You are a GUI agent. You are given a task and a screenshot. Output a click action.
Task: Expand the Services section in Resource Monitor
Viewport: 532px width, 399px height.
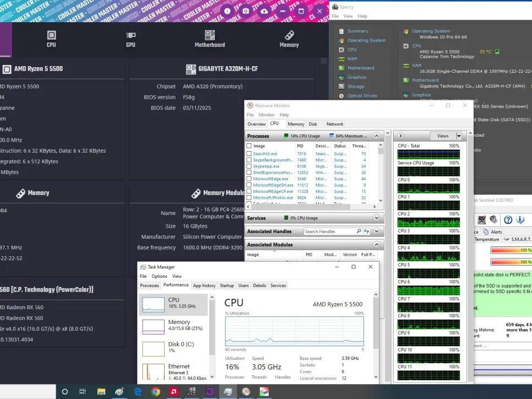(x=377, y=218)
